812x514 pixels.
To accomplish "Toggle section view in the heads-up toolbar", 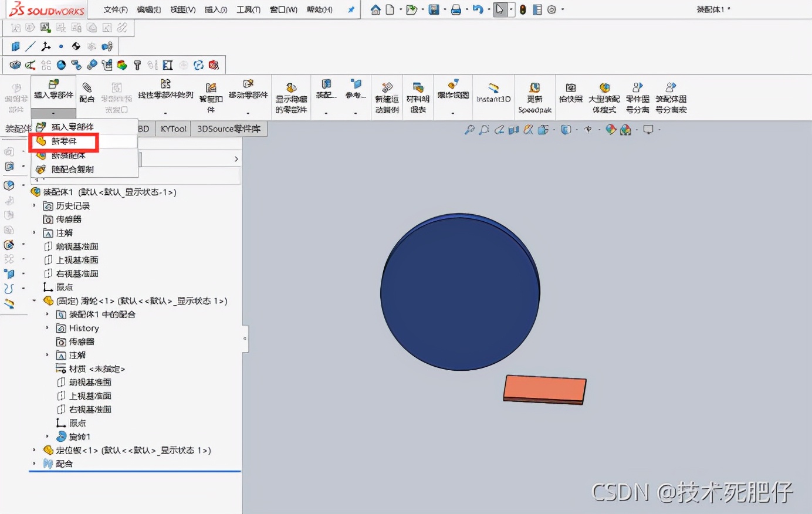I will coord(513,130).
